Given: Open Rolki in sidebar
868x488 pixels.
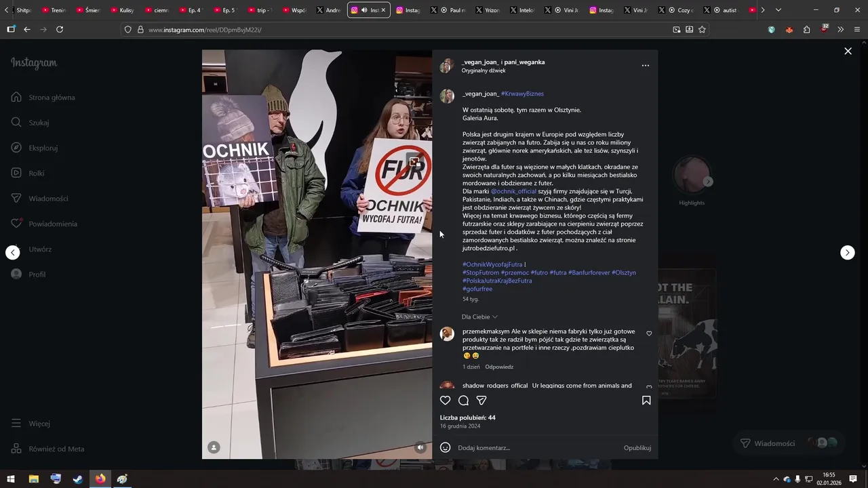Looking at the screenshot, I should tap(28, 174).
